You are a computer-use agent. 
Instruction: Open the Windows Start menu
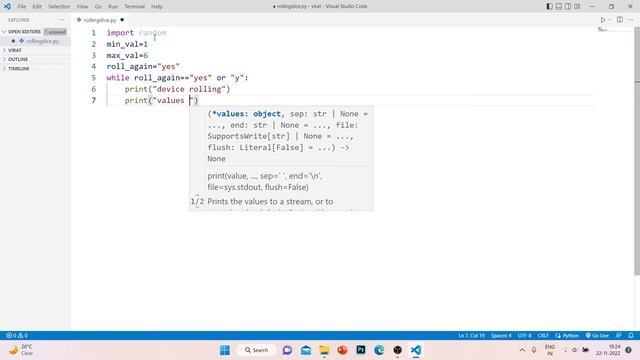pyautogui.click(x=225, y=350)
